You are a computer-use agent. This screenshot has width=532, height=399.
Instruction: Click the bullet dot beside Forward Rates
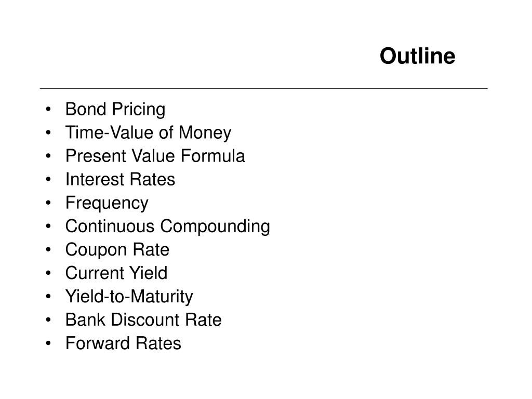pos(48,343)
